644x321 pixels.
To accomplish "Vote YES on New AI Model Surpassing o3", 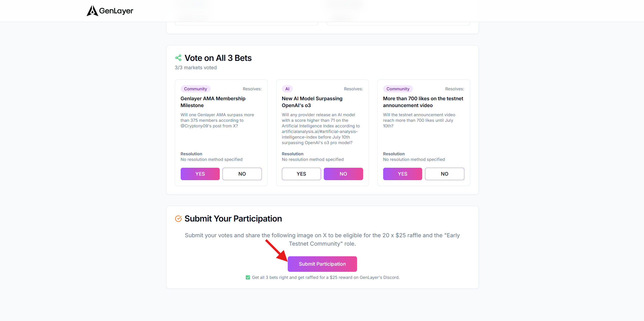I will tap(301, 174).
